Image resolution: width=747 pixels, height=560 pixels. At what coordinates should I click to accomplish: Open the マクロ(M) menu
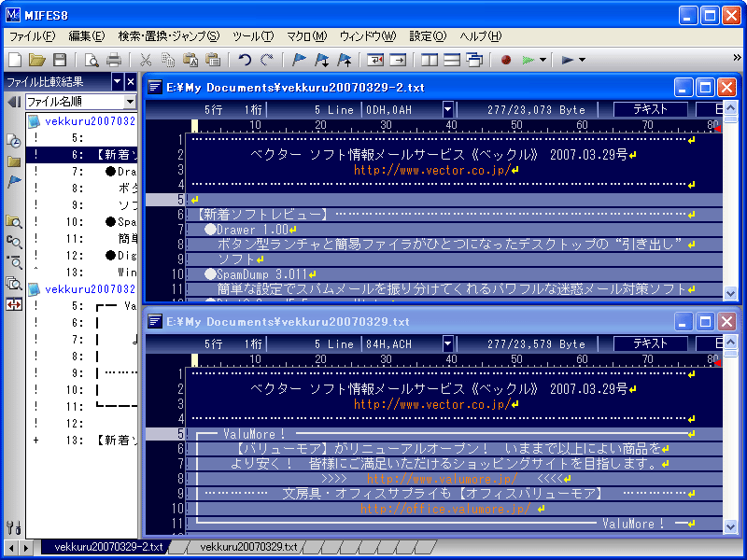(307, 36)
